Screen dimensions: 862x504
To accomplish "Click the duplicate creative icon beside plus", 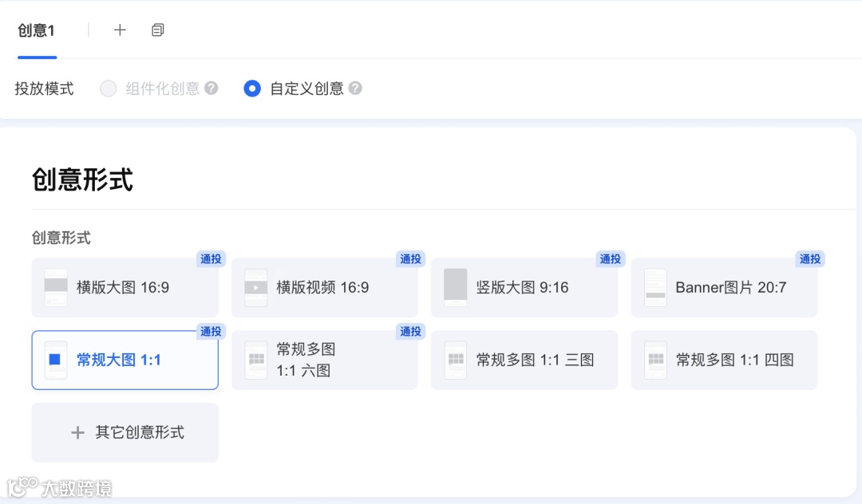I will pos(157,30).
